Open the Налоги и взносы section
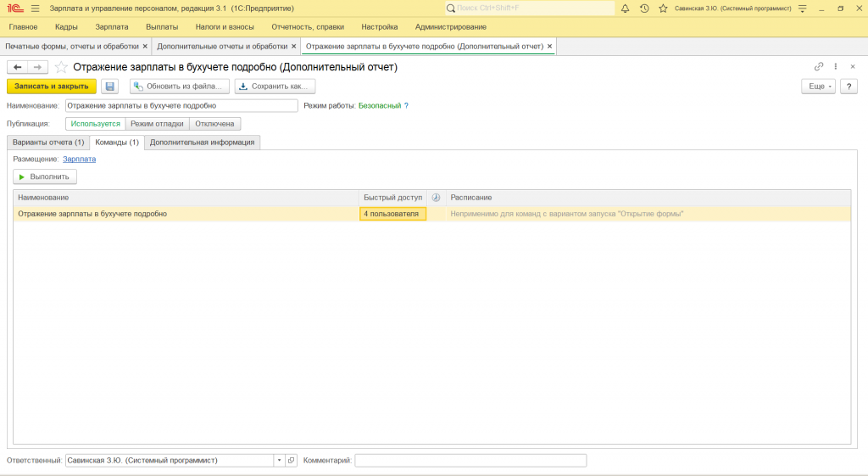Viewport: 868px width, 476px height. [225, 27]
